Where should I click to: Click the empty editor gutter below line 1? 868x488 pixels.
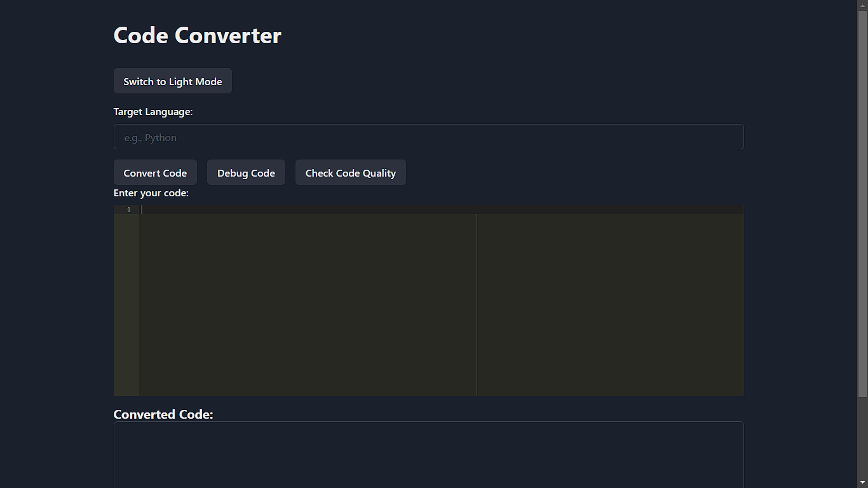(x=126, y=305)
